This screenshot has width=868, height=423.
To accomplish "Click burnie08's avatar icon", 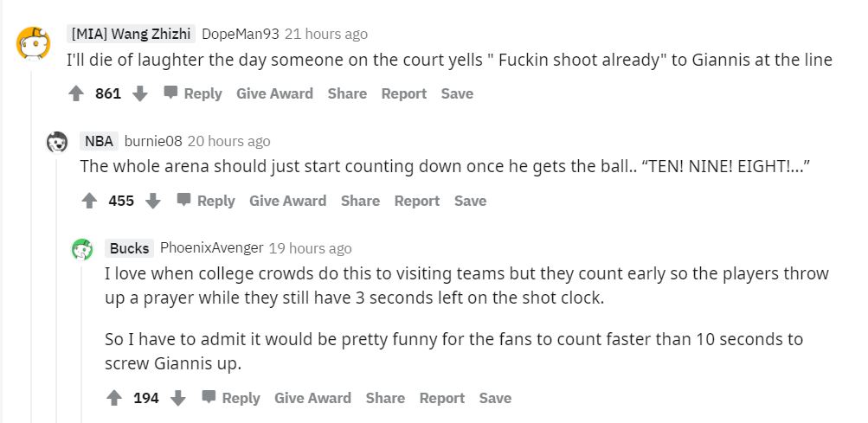I will (57, 142).
